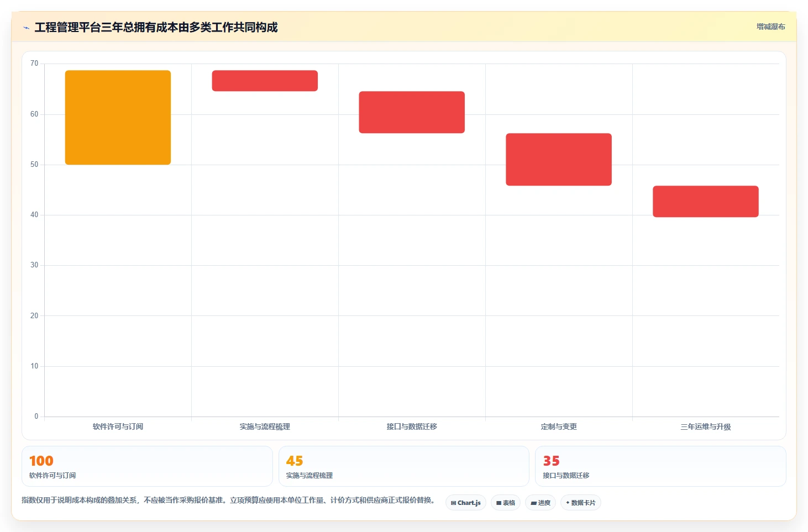
Task: Open the 进度 tag chip
Action: point(541,503)
